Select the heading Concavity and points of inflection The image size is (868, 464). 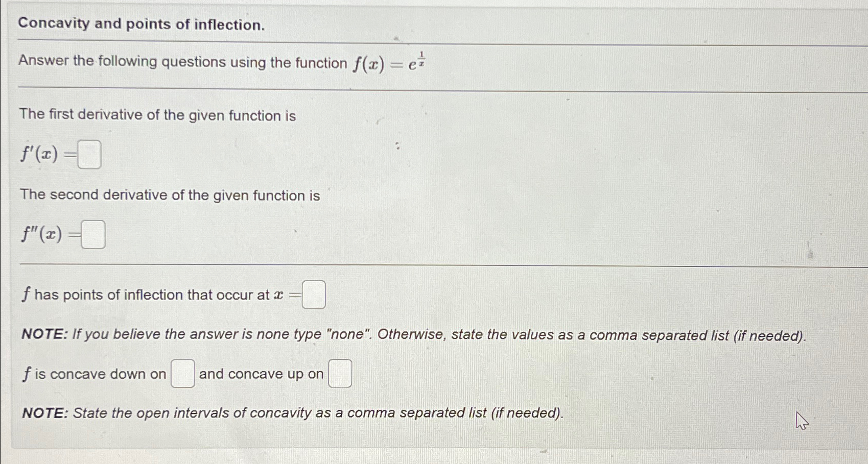(140, 24)
